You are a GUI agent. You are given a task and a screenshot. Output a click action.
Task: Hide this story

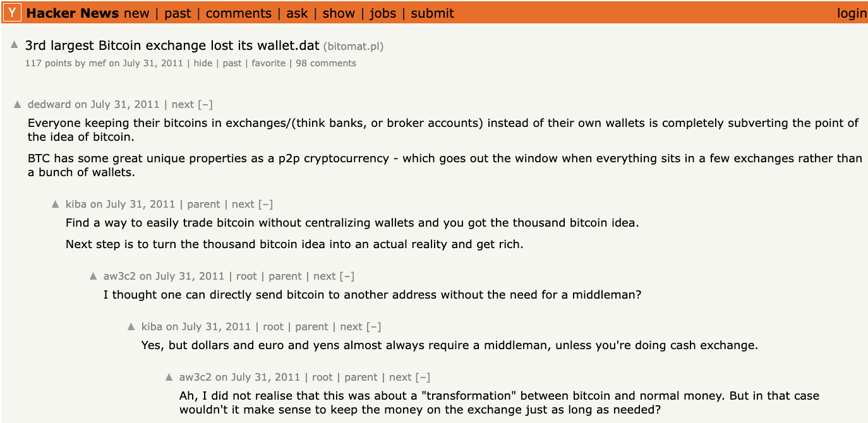click(203, 63)
